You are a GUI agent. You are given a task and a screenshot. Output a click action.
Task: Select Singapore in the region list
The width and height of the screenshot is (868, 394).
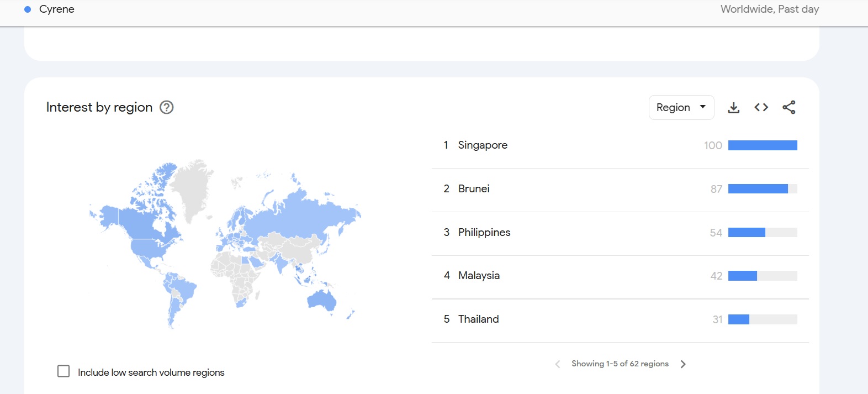(483, 145)
